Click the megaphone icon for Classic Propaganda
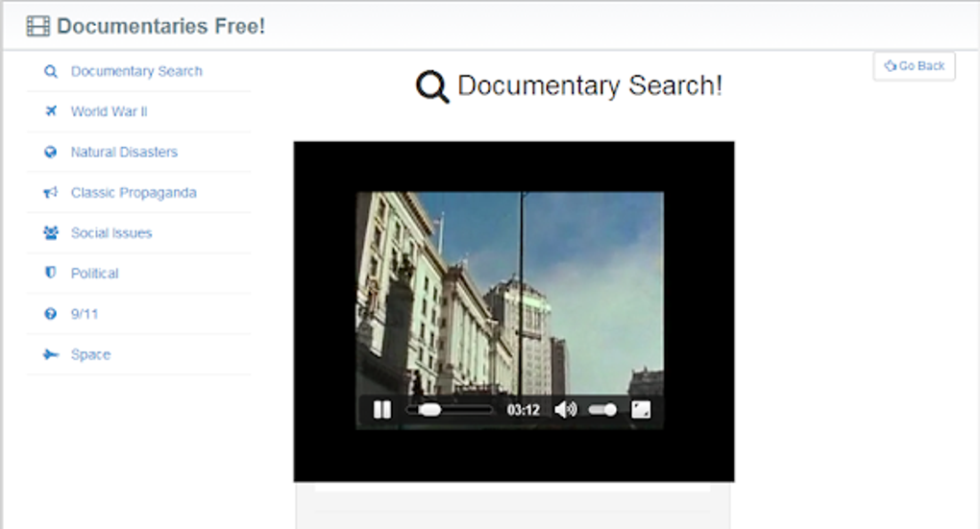This screenshot has width=980, height=529. tap(51, 192)
